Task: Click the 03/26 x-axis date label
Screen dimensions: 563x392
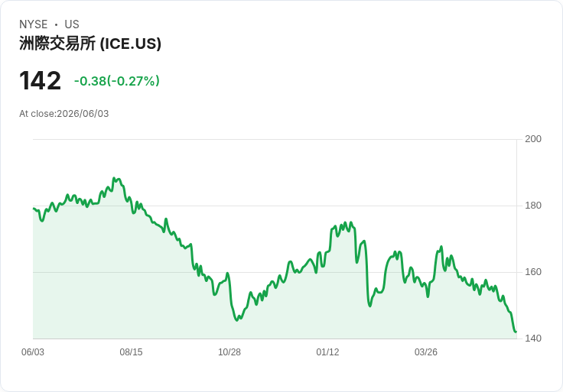Action: [426, 352]
